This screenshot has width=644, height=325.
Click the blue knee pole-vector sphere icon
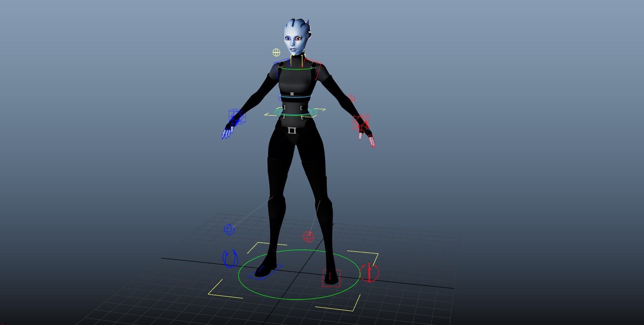[x=229, y=229]
